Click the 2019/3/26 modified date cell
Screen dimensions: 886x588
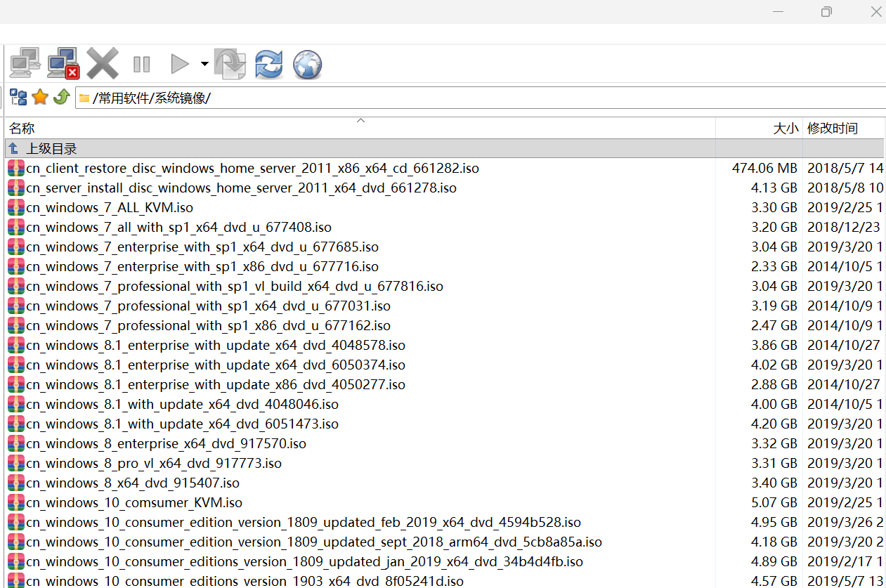tap(845, 523)
